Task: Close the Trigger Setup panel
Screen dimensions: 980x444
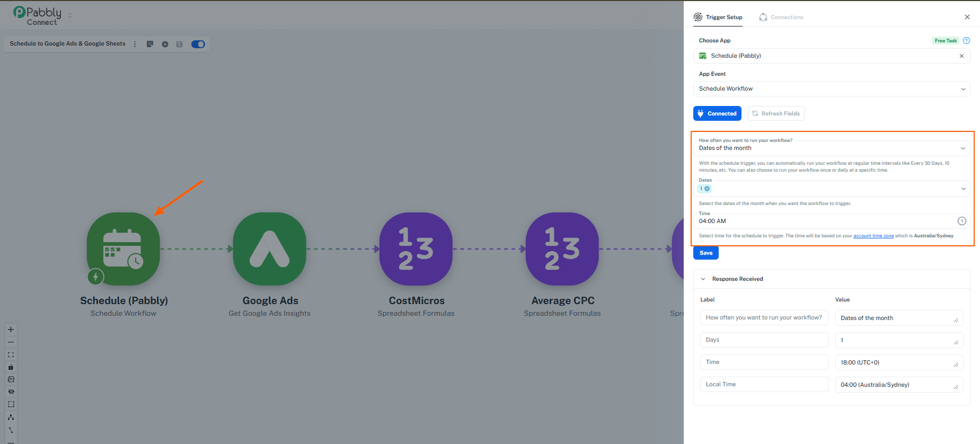Action: (x=967, y=17)
